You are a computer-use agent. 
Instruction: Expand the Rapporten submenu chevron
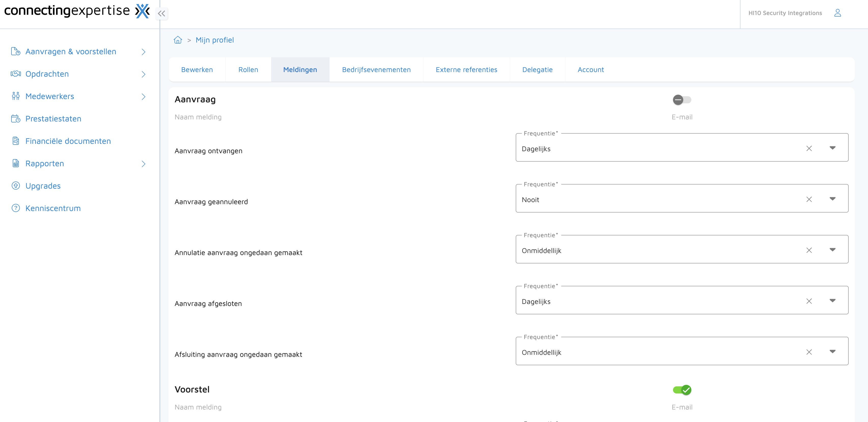tap(144, 164)
